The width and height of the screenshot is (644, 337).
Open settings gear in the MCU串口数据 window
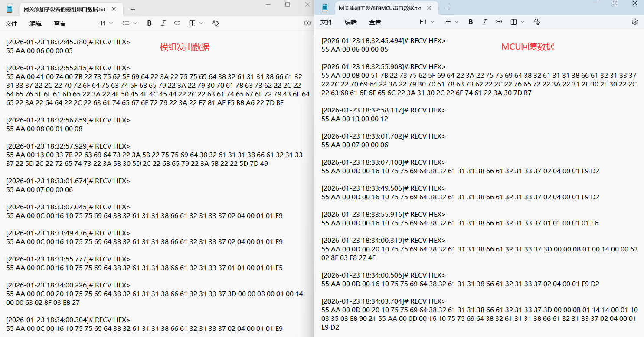point(635,22)
